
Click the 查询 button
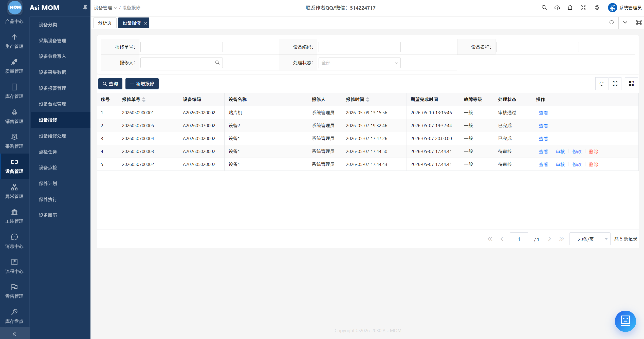(x=110, y=84)
